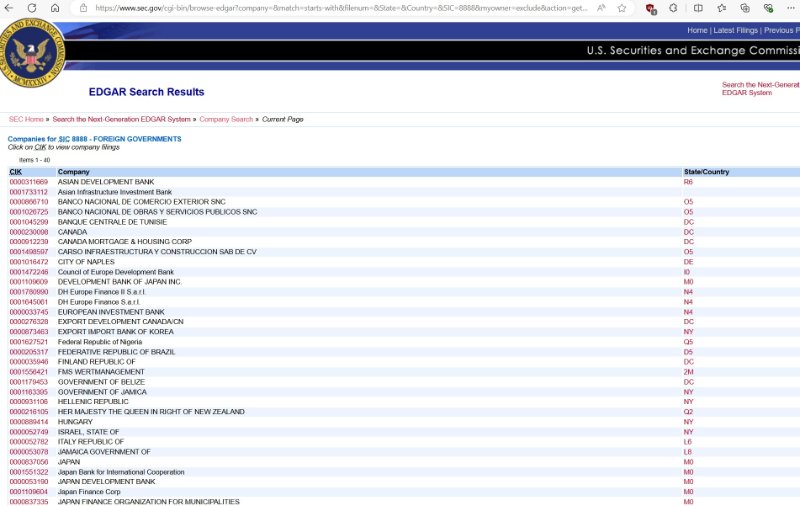Open CIK for Hellenic Republic

[29, 401]
